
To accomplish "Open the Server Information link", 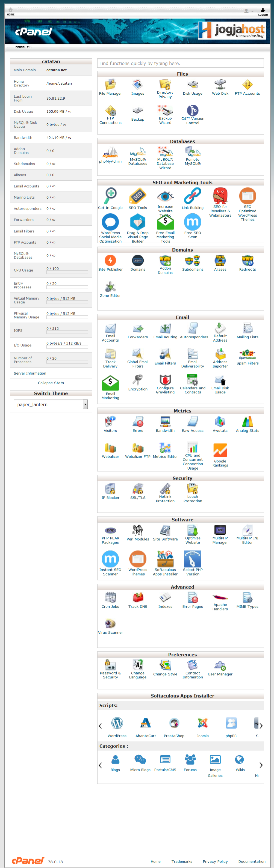I will click(x=30, y=373).
